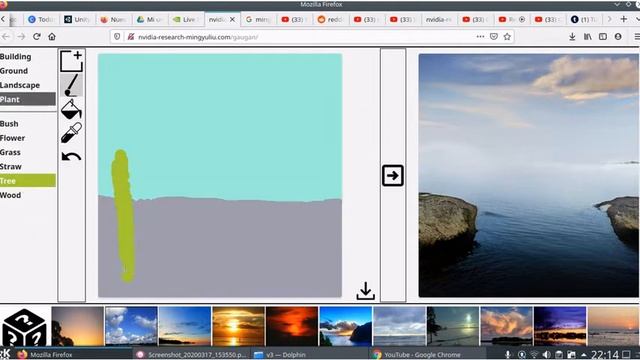Screen dimensions: 640x360
Task: Switch to the Live tab
Action: 186,19
